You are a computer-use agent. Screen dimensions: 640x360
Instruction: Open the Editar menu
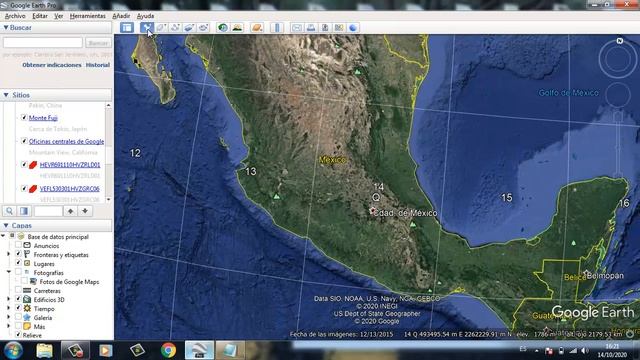[40, 16]
